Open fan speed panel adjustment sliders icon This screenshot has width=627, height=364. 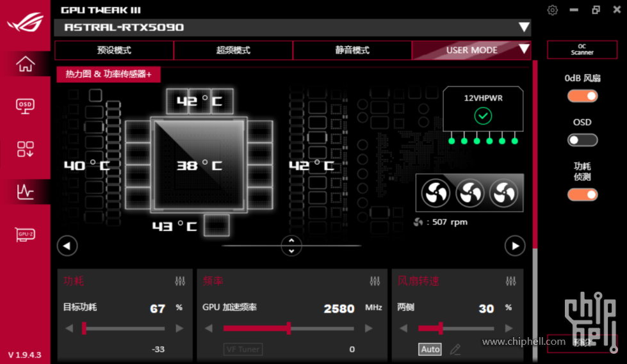[x=510, y=281]
